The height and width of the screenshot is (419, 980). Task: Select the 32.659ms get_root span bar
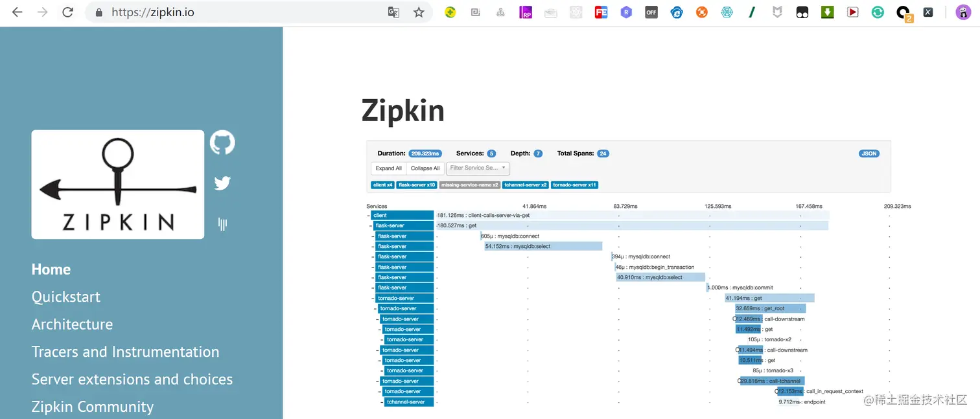(770, 308)
